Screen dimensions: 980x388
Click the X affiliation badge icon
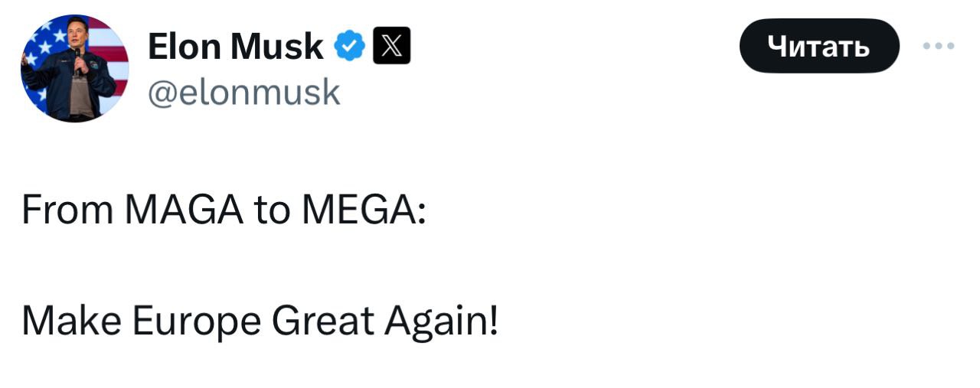point(390,47)
